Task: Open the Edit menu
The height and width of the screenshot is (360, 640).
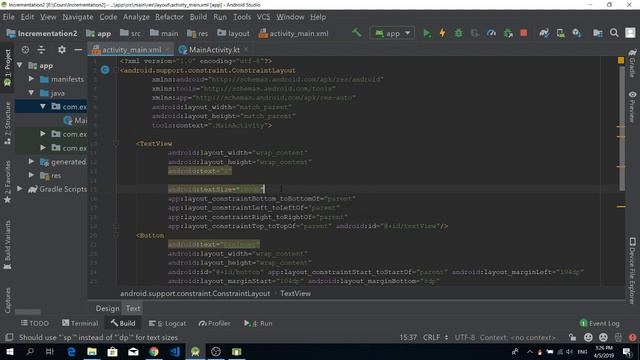Action: (27, 17)
